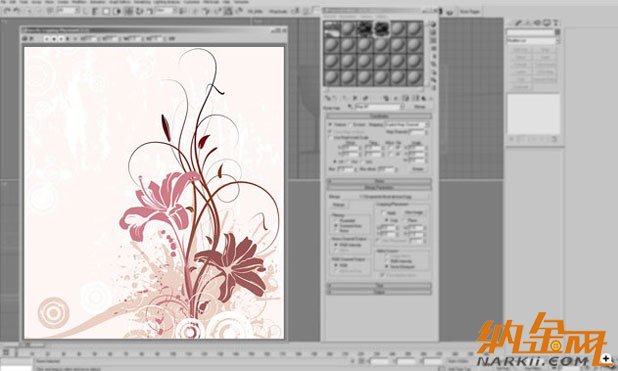The image size is (618, 371).
Task: Toggle blue channel in bitmap window
Action: (x=61, y=39)
